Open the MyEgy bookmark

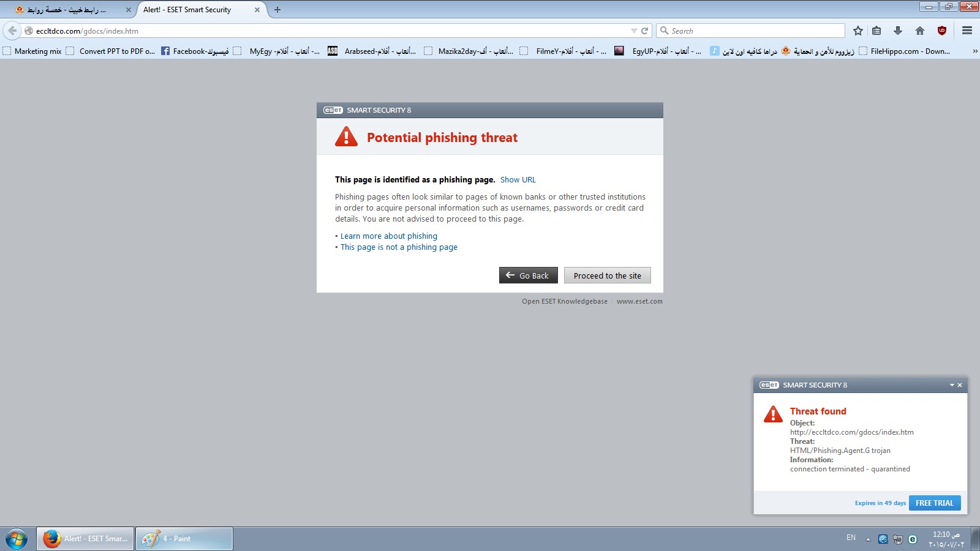coord(277,51)
